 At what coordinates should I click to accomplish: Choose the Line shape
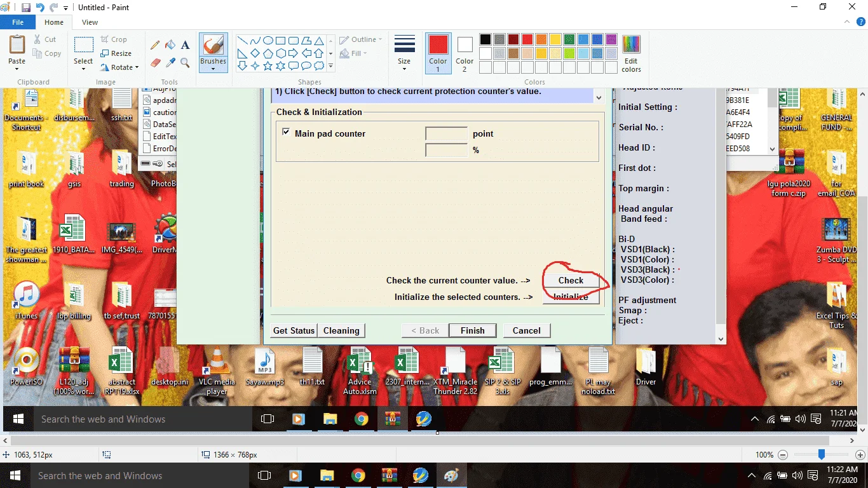tap(243, 40)
